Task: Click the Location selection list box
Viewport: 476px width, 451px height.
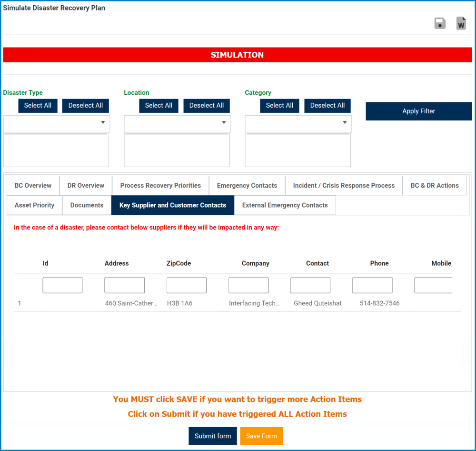Action: click(177, 150)
